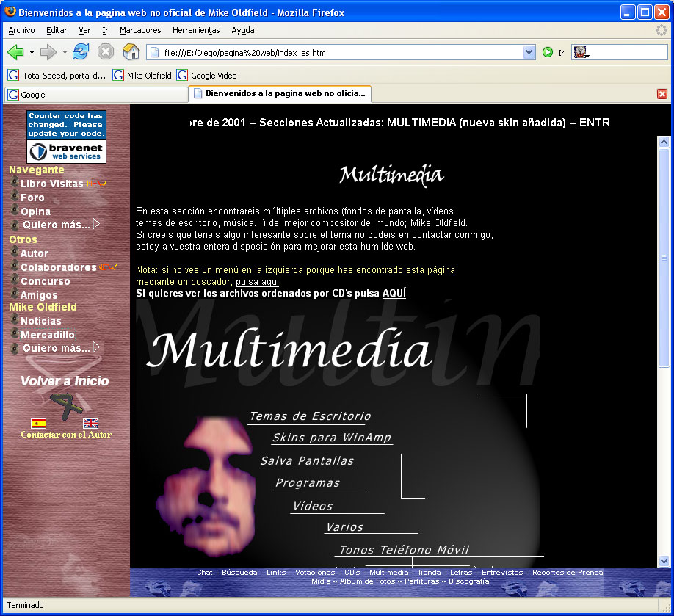Image resolution: width=674 pixels, height=616 pixels.
Task: Click the British flag icon
Action: (91, 424)
